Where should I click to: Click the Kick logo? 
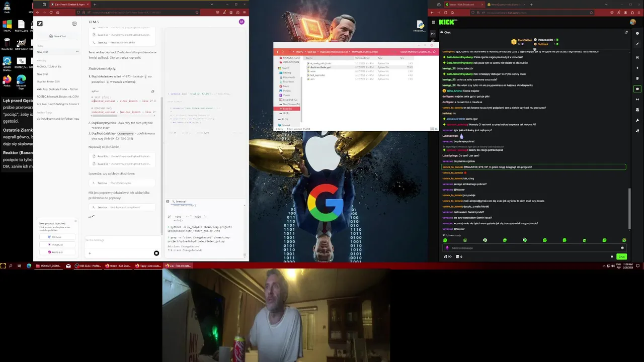pyautogui.click(x=448, y=22)
